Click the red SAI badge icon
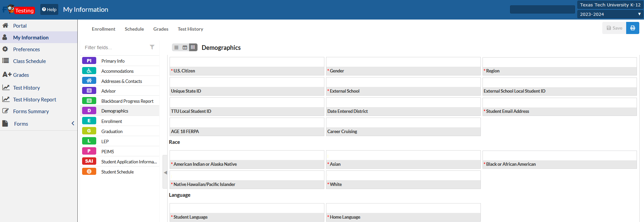 pyautogui.click(x=89, y=161)
